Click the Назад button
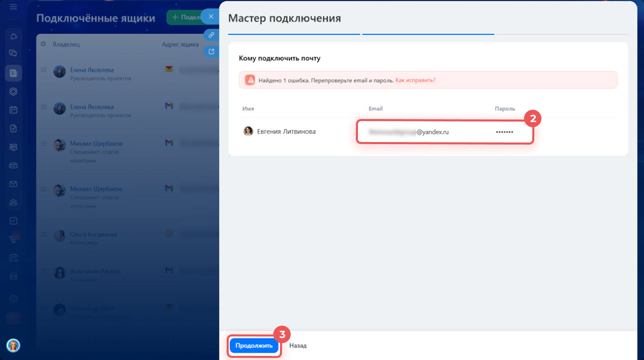Screen dimensions: 644x360 point(297,346)
